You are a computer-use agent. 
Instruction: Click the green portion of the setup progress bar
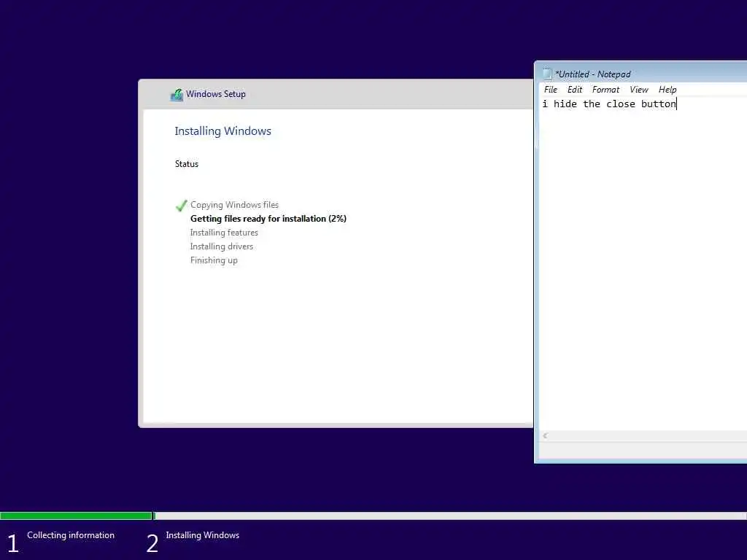(x=76, y=516)
